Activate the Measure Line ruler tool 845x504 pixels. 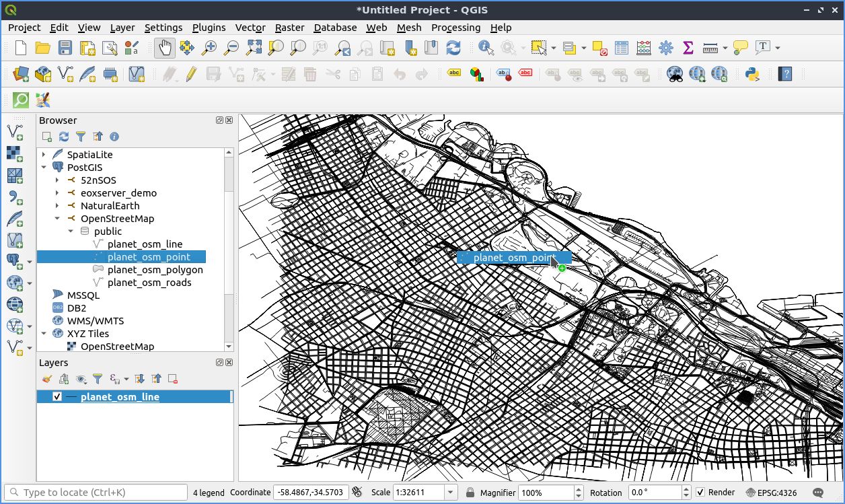tap(710, 48)
